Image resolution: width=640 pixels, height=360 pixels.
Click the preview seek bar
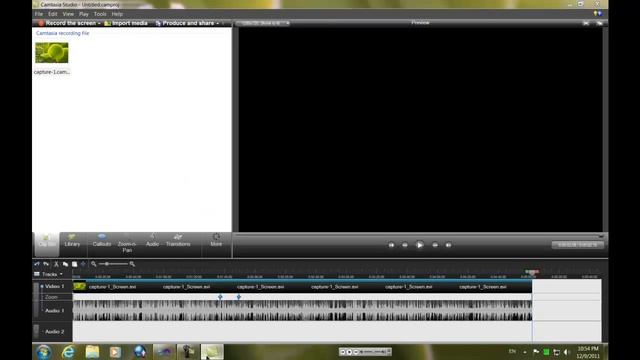click(x=419, y=236)
